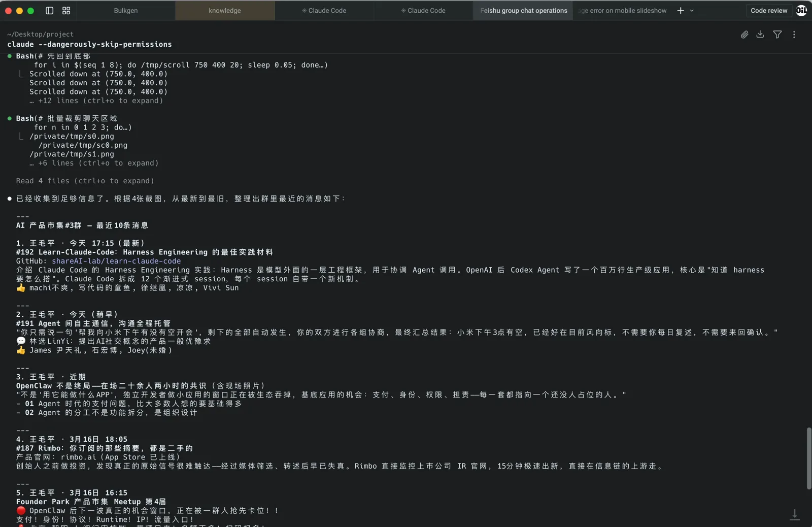Image resolution: width=812 pixels, height=527 pixels.
Task: Click the /private/tmp/s0.png output line
Action: point(72,137)
